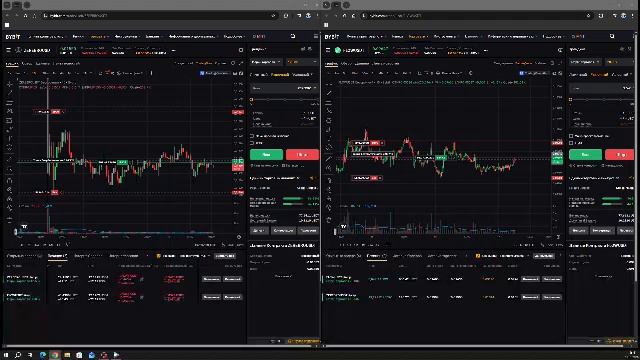Click the red Sell button in left window

[302, 155]
